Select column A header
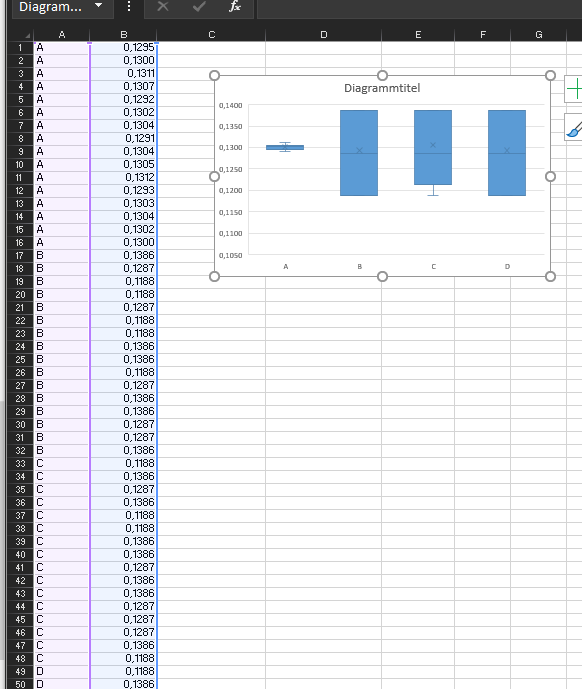Screen dimensions: 582x689 62,35
